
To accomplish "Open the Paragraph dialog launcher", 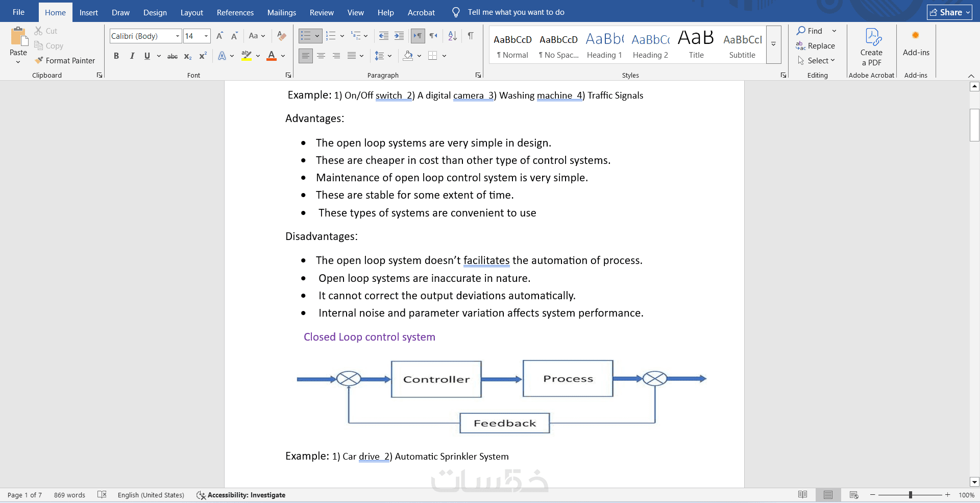I will (x=478, y=75).
